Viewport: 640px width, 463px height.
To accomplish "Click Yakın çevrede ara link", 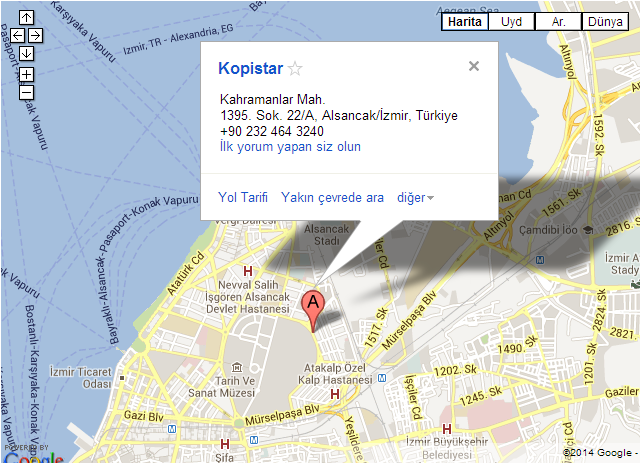I will (x=332, y=198).
